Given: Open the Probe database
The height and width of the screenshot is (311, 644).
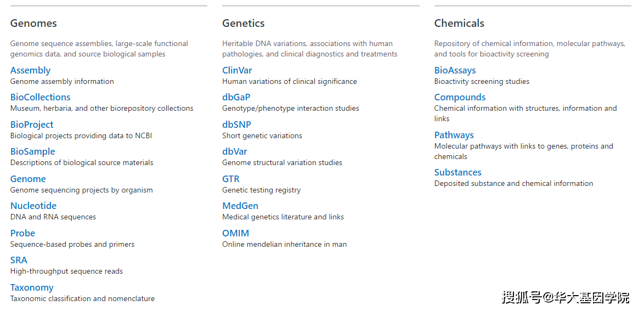Looking at the screenshot, I should point(22,233).
